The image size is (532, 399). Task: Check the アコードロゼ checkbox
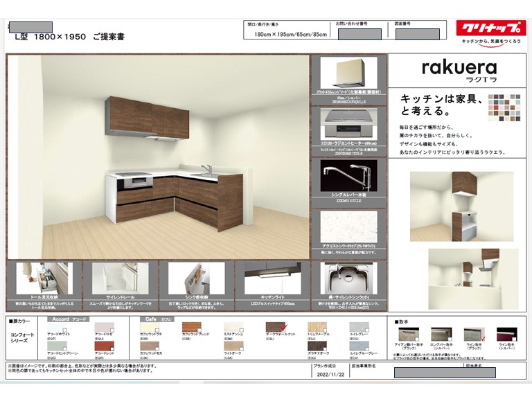pos(112,330)
